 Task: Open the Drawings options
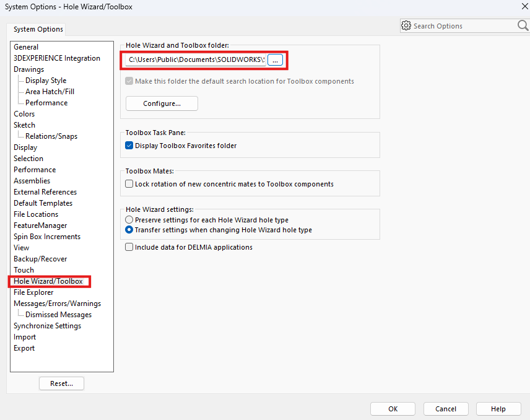28,69
